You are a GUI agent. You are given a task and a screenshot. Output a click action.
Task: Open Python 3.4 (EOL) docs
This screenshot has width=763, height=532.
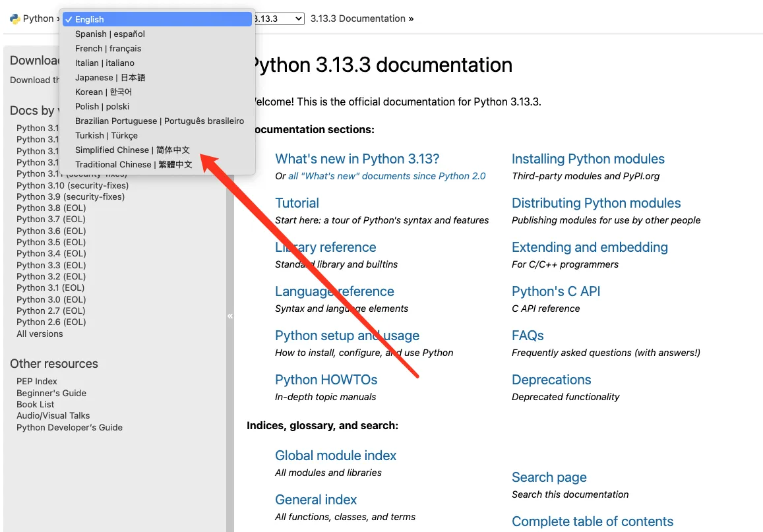pyautogui.click(x=51, y=253)
